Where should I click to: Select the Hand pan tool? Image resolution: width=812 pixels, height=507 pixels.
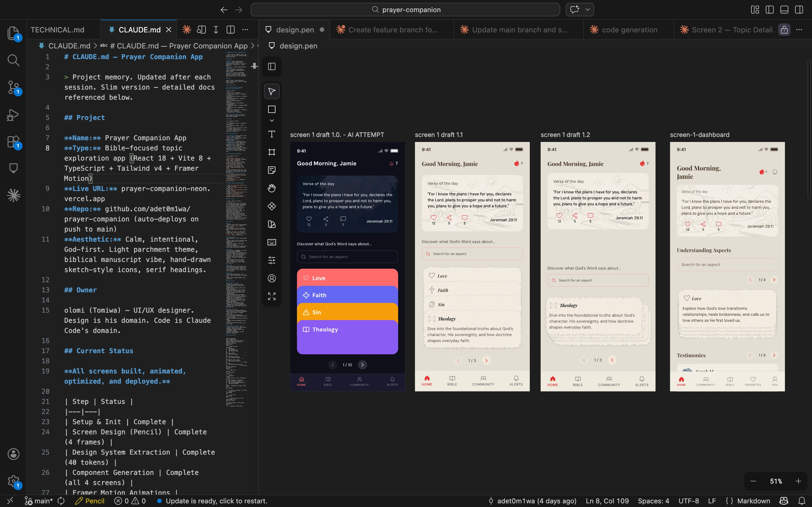[x=272, y=188]
